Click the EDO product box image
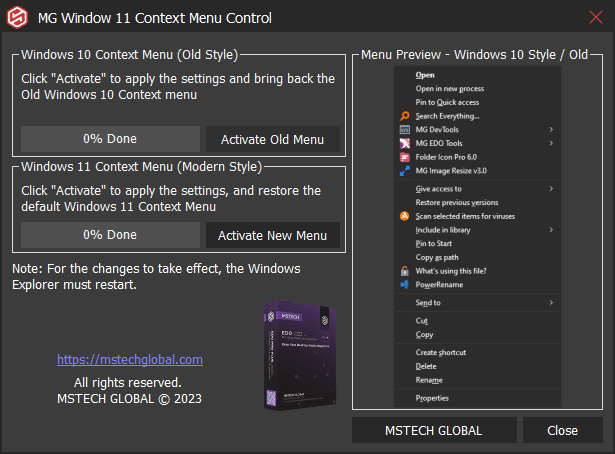615x454 pixels. (x=300, y=355)
